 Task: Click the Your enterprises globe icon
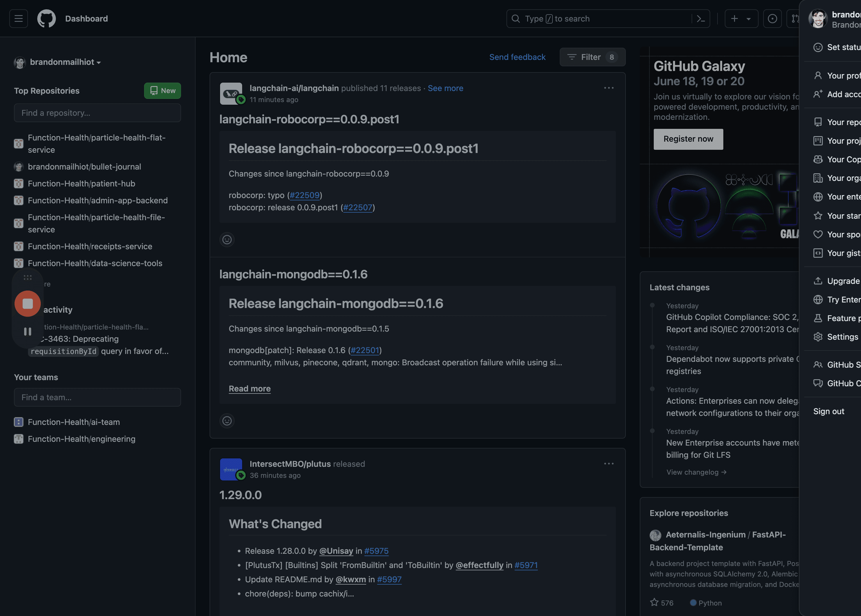818,197
